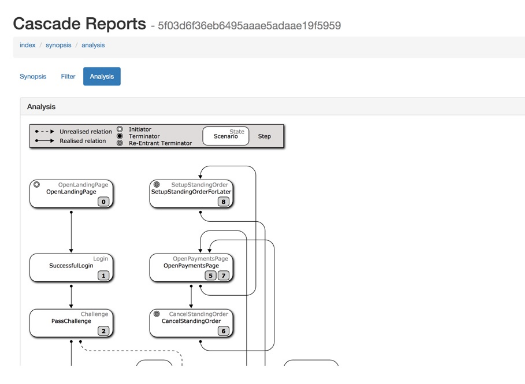
Task: Select the PassChallenge scenario node
Action: point(71,323)
